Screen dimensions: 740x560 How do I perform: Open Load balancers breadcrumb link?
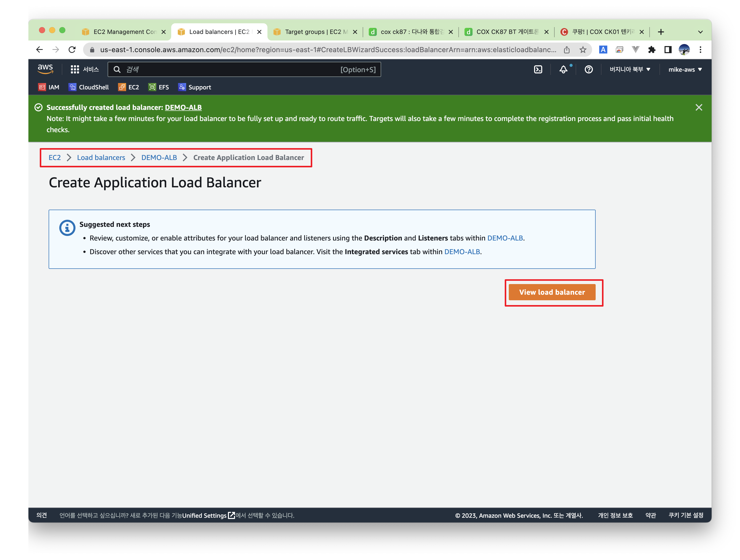tap(101, 157)
